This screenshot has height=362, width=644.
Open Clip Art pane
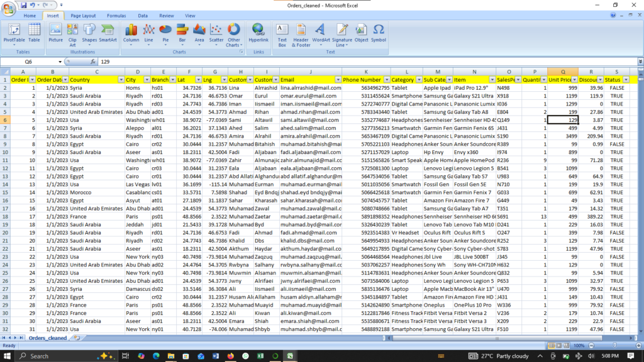coord(72,35)
